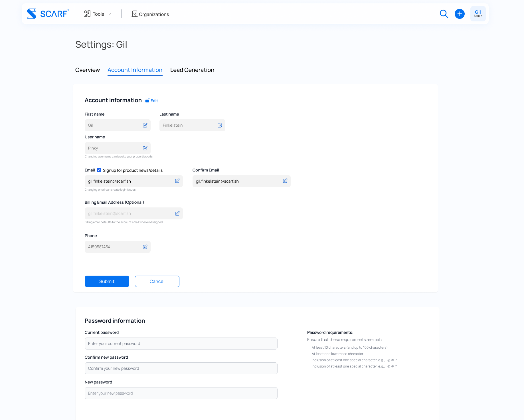The height and width of the screenshot is (420, 524).
Task: Click edit pencil in Confirm Email field
Action: click(x=285, y=181)
